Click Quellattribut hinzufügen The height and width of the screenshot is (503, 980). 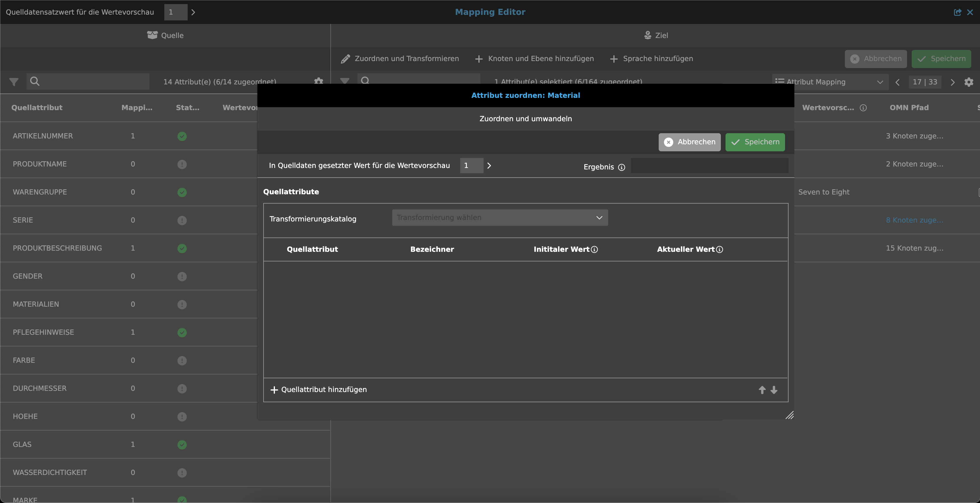click(318, 390)
